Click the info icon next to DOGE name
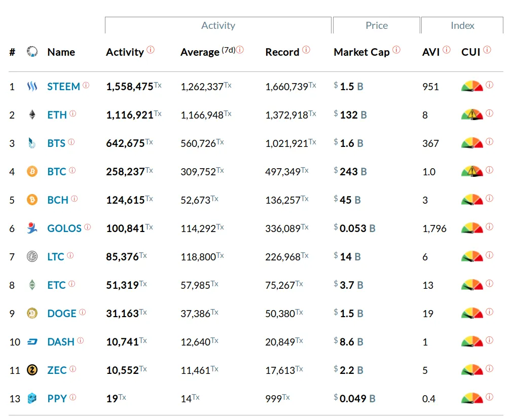The width and height of the screenshot is (513, 420). pos(83,312)
